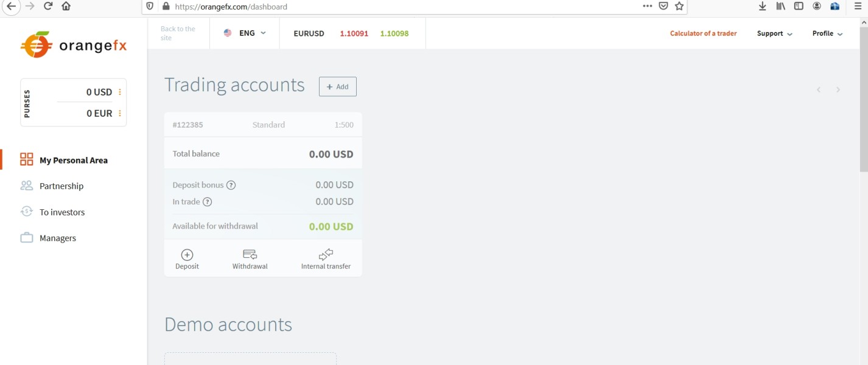This screenshot has height=365, width=868.
Task: Click the To investors icon
Action: (27, 212)
